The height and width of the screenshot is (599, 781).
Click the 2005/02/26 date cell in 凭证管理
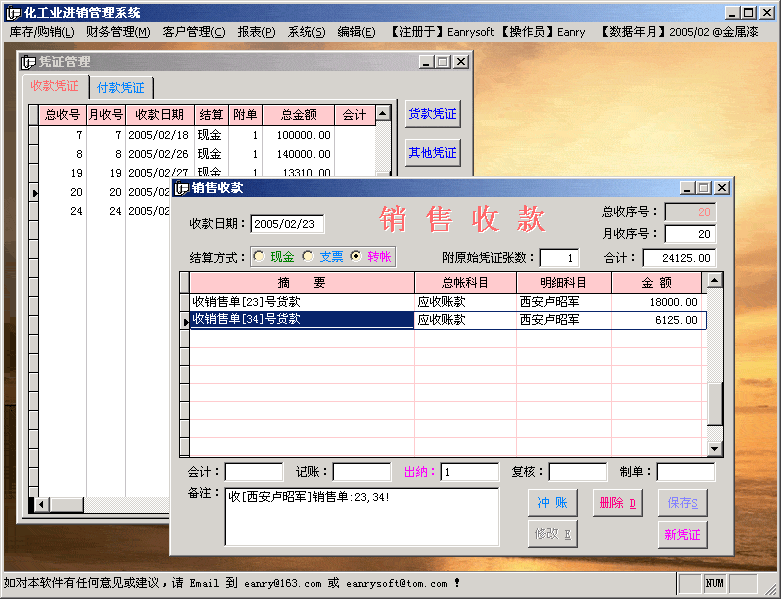point(158,154)
